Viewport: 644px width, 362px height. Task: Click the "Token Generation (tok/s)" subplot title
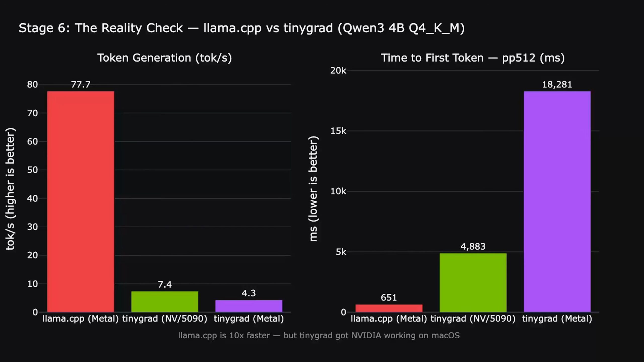(165, 58)
